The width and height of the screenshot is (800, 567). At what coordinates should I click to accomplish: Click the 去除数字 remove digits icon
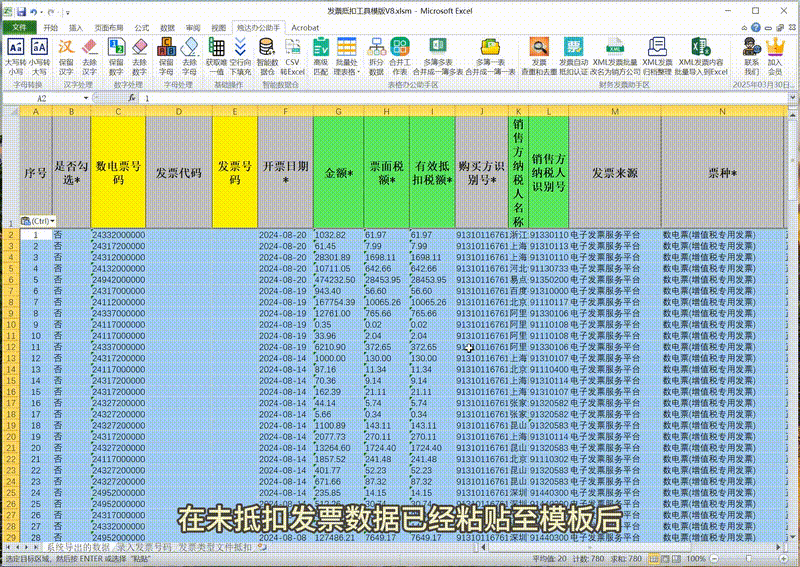tap(140, 47)
